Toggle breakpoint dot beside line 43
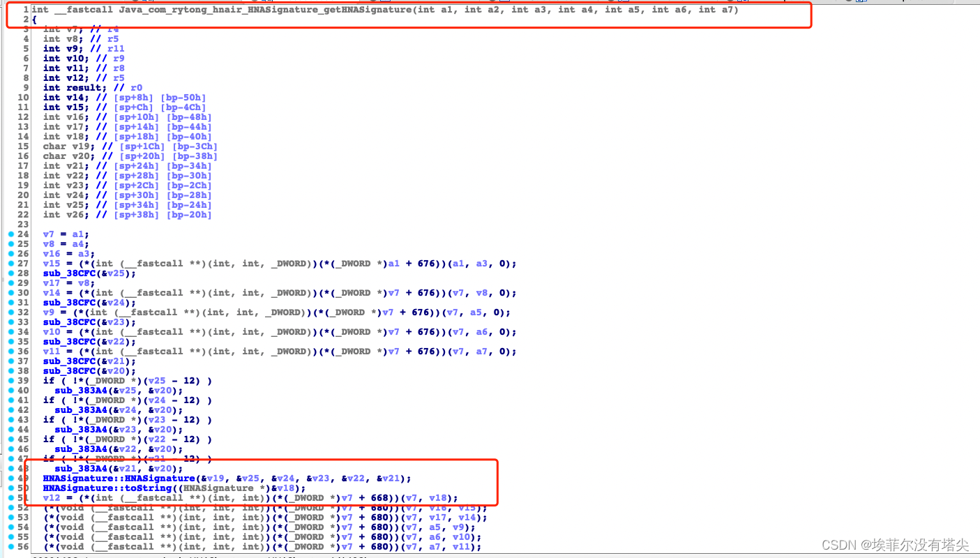980x558 pixels. [x=10, y=420]
